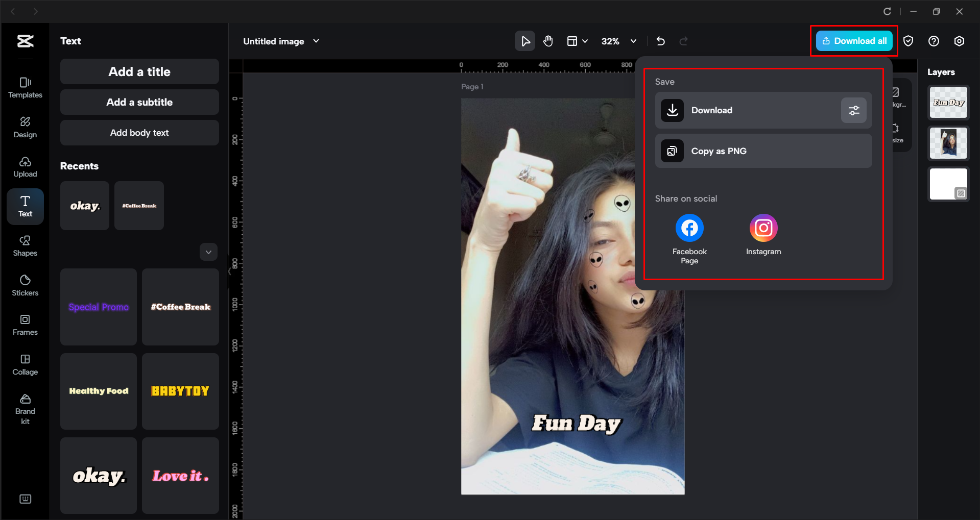980x520 pixels.
Task: Open the Stickers panel
Action: pyautogui.click(x=25, y=285)
